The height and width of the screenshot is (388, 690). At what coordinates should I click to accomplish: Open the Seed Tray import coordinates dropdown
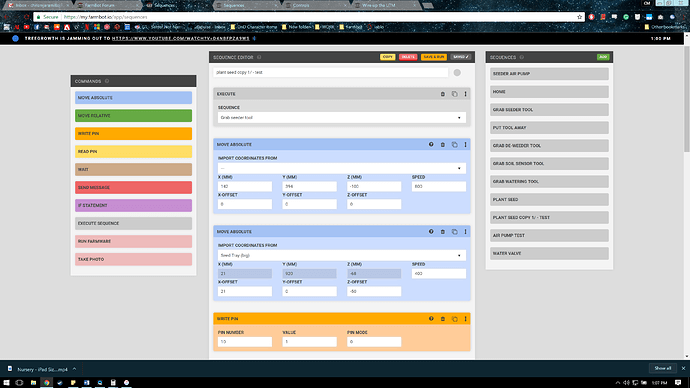(342, 256)
